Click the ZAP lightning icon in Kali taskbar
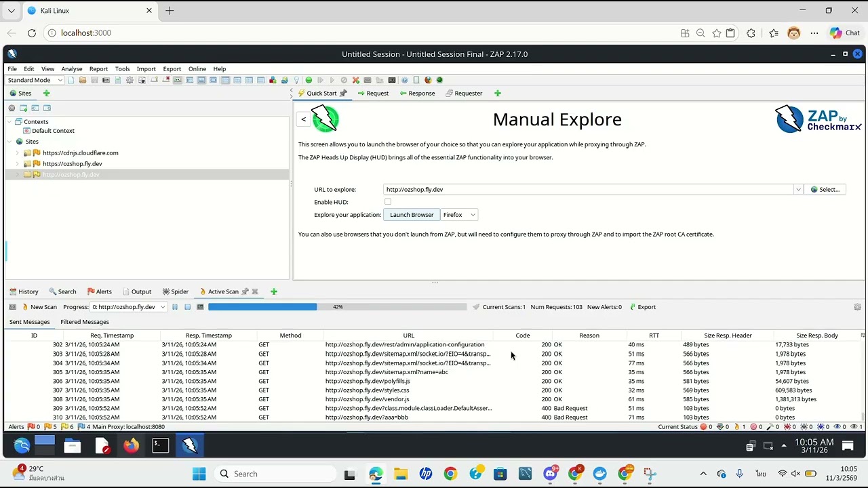868x488 pixels. [190, 445]
